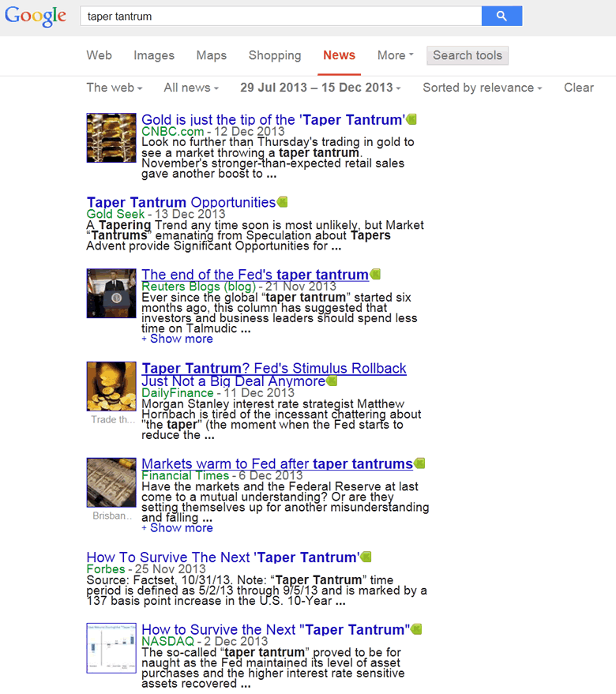Open the Sorted by relevance dropdown
The width and height of the screenshot is (616, 694).
[483, 88]
